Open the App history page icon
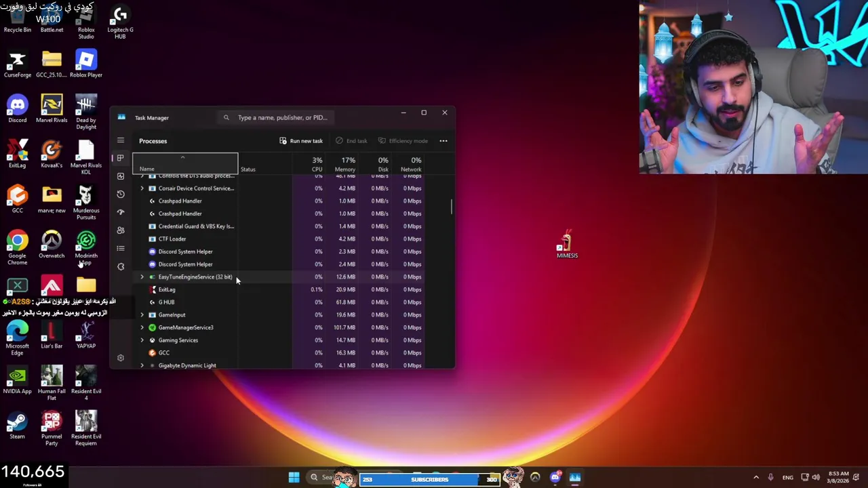The width and height of the screenshot is (868, 488). point(121,194)
